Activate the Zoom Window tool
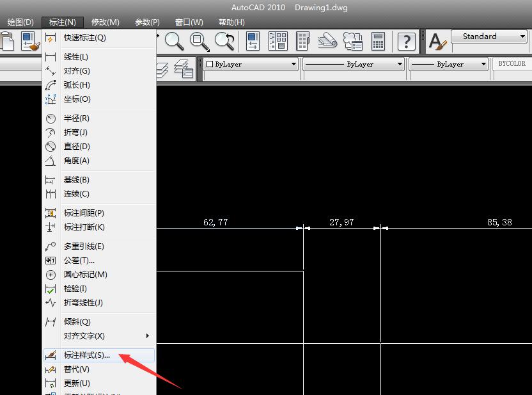The width and height of the screenshot is (532, 395). 198,41
